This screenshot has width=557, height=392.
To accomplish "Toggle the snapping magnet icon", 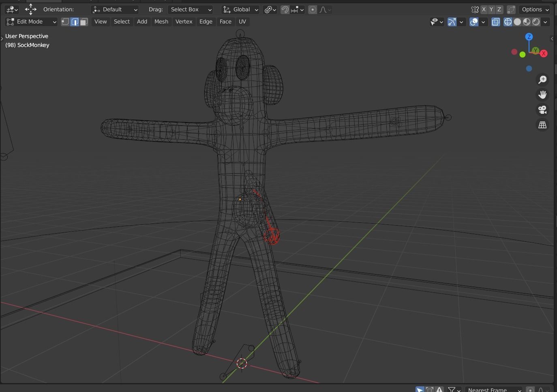I will [x=285, y=9].
